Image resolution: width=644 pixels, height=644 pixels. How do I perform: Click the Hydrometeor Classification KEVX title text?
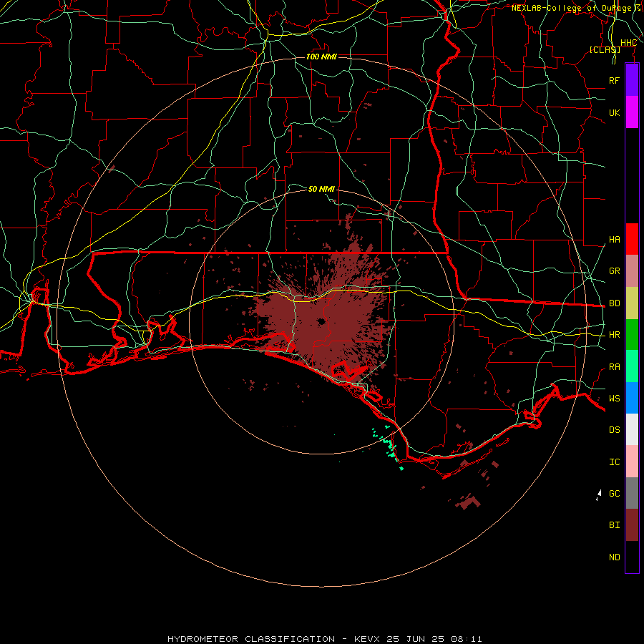[324, 639]
